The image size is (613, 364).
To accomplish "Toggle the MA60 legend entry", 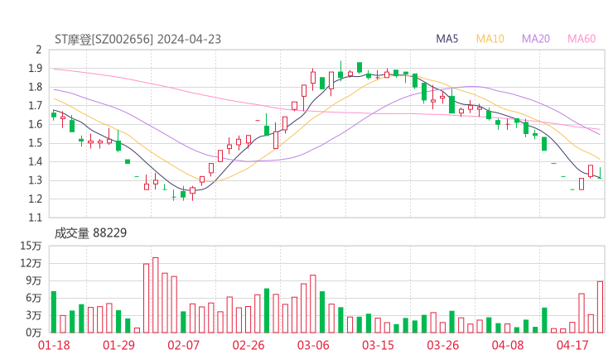I will coord(582,39).
